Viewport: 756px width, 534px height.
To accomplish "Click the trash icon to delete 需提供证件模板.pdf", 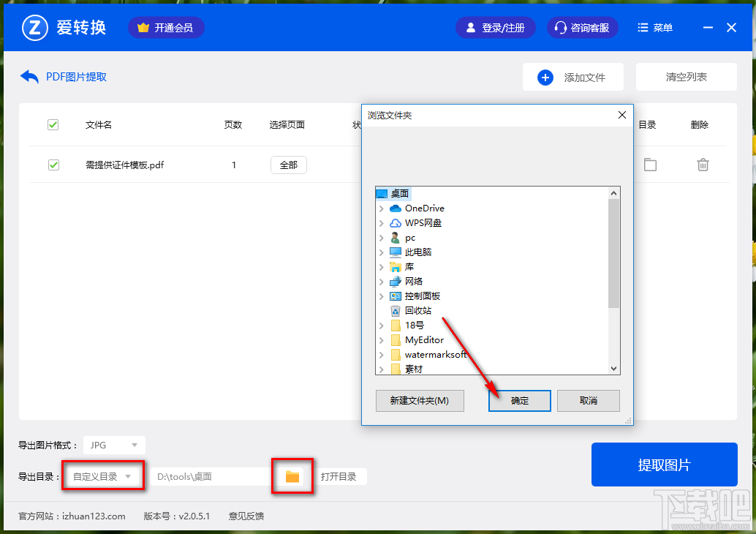I will tap(703, 165).
